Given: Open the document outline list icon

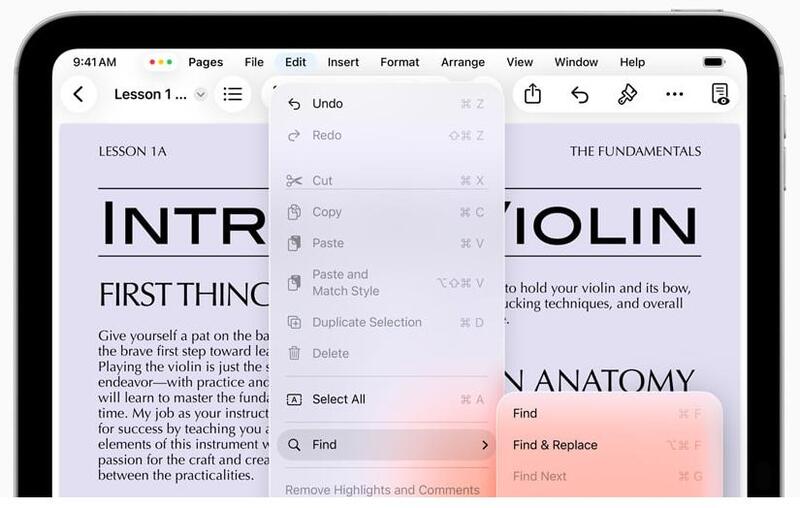Looking at the screenshot, I should (x=233, y=94).
